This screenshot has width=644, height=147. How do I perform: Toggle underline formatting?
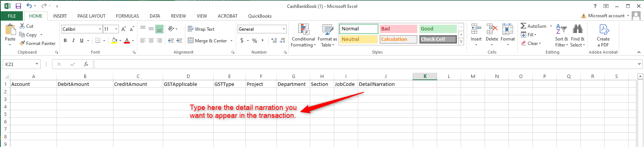click(82, 40)
